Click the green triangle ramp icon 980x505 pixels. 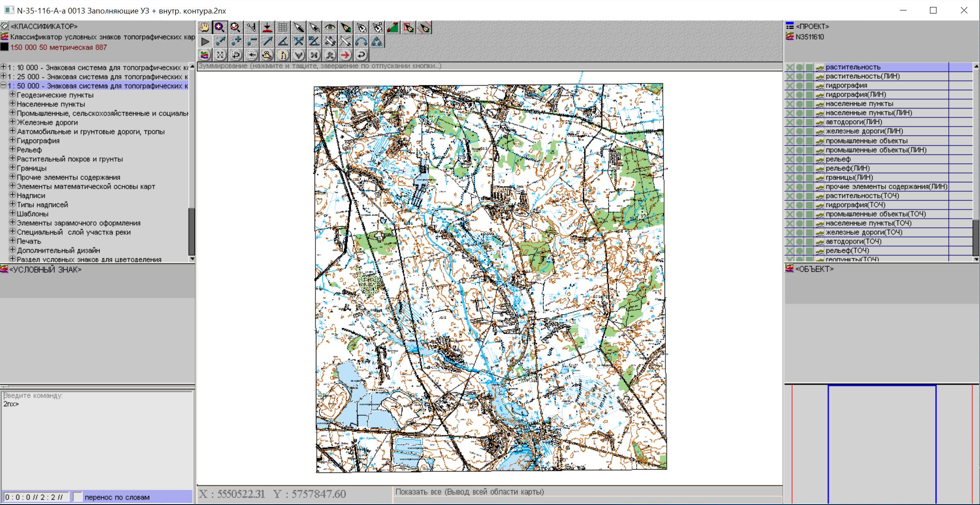[x=393, y=28]
